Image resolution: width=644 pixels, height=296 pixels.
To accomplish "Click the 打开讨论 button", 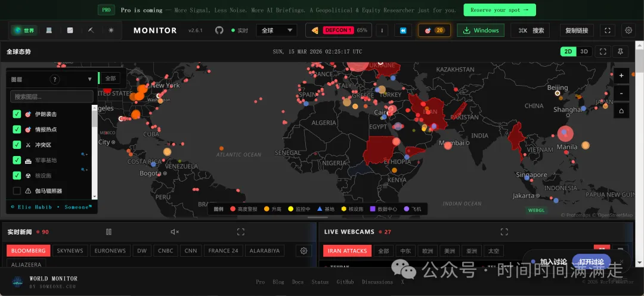I will click(x=592, y=261).
